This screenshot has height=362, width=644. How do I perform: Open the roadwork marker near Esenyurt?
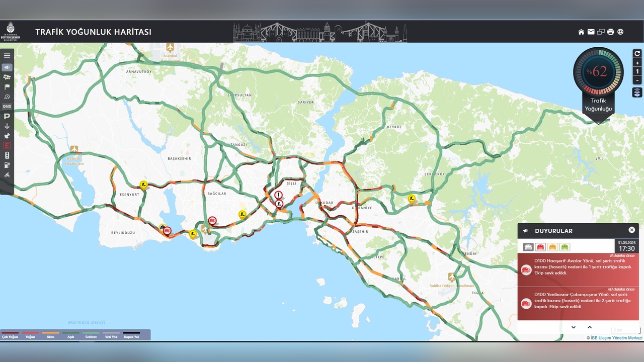pos(143,185)
